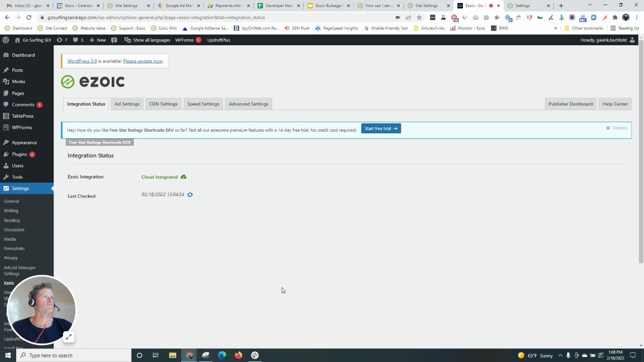This screenshot has width=644, height=362.
Task: Switch to the Ad Settings tab
Action: [x=127, y=104]
